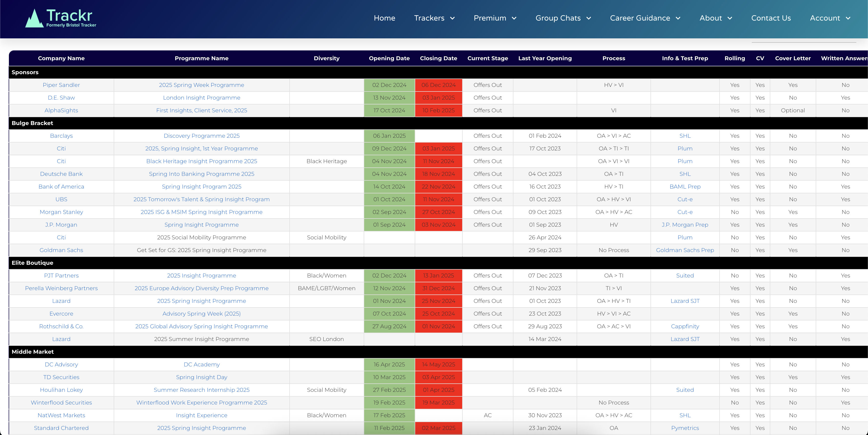Click the J.P. Morgan Prep link
The height and width of the screenshot is (435, 868).
click(x=685, y=225)
